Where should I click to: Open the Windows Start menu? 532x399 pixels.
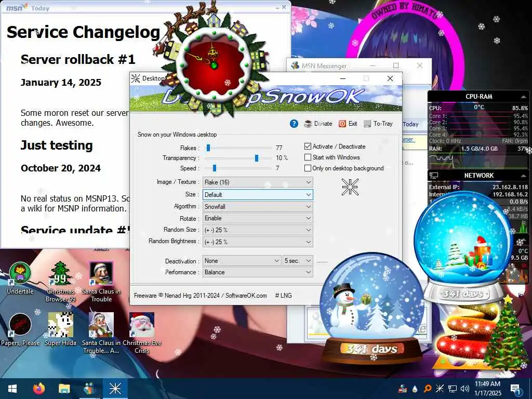(x=12, y=389)
